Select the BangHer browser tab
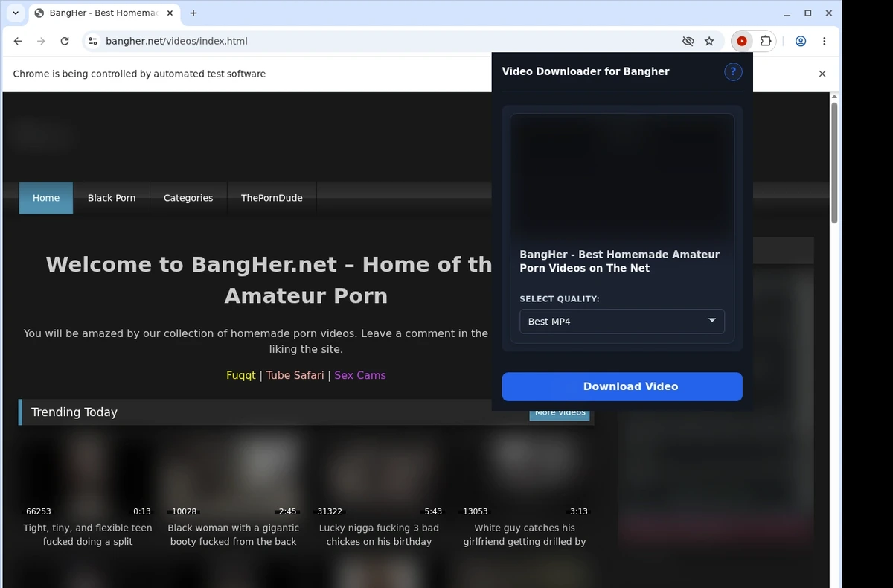This screenshot has height=588, width=893. coord(103,13)
